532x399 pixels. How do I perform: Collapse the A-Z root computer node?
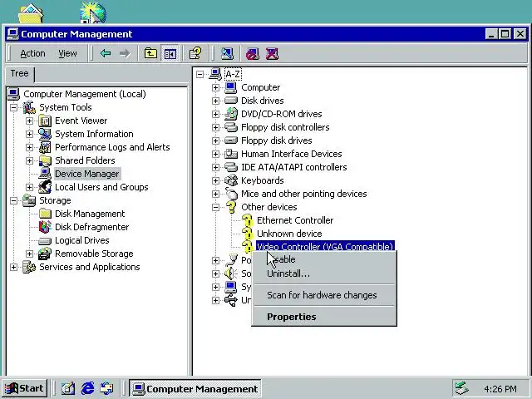click(199, 74)
